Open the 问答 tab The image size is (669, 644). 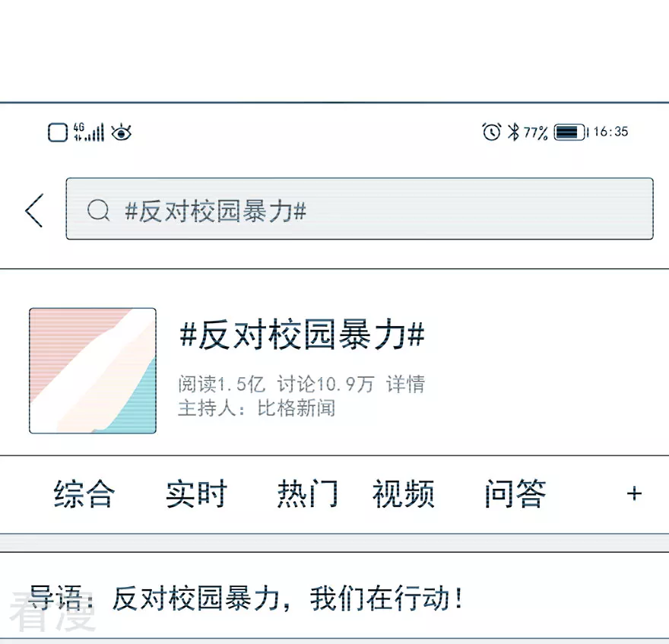515,493
